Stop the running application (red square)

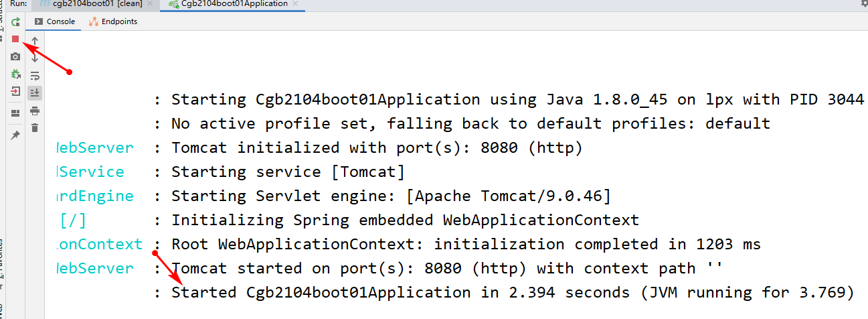[x=15, y=39]
